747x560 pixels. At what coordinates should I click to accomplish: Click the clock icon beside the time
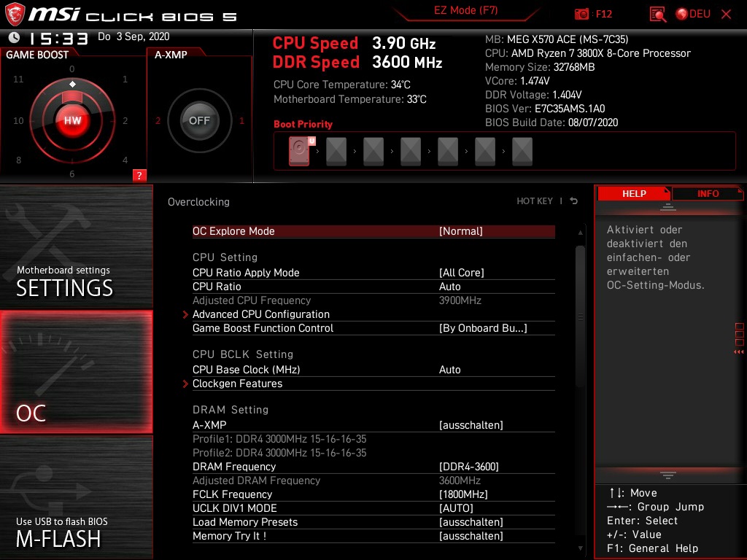coord(15,37)
